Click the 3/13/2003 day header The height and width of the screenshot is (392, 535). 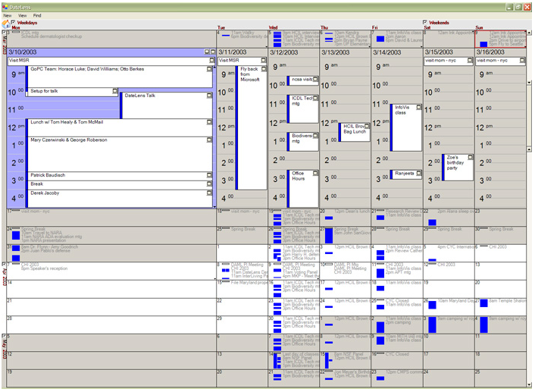pos(346,52)
